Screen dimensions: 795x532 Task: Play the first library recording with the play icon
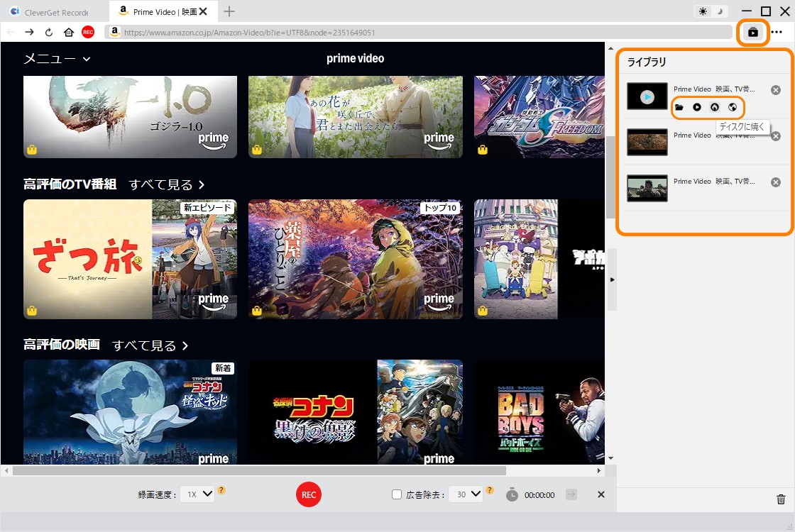pyautogui.click(x=697, y=107)
